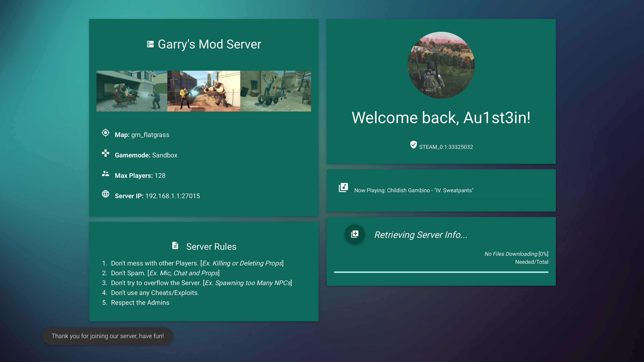Click the middle Heavy character screenshot
This screenshot has width=644, height=362.
click(x=203, y=91)
